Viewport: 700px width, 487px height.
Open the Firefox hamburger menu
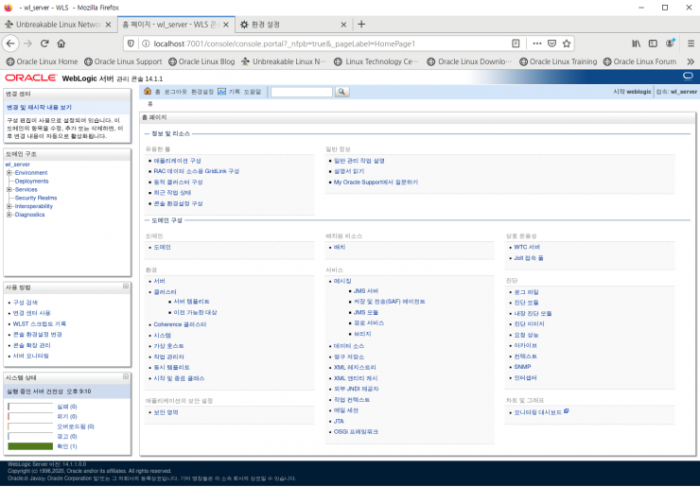pos(691,43)
